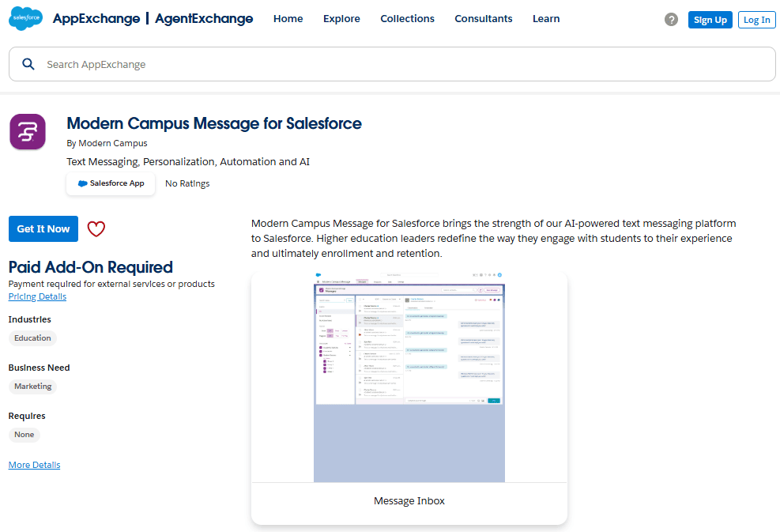Click the Sign Up button
This screenshot has width=780, height=532.
[710, 20]
